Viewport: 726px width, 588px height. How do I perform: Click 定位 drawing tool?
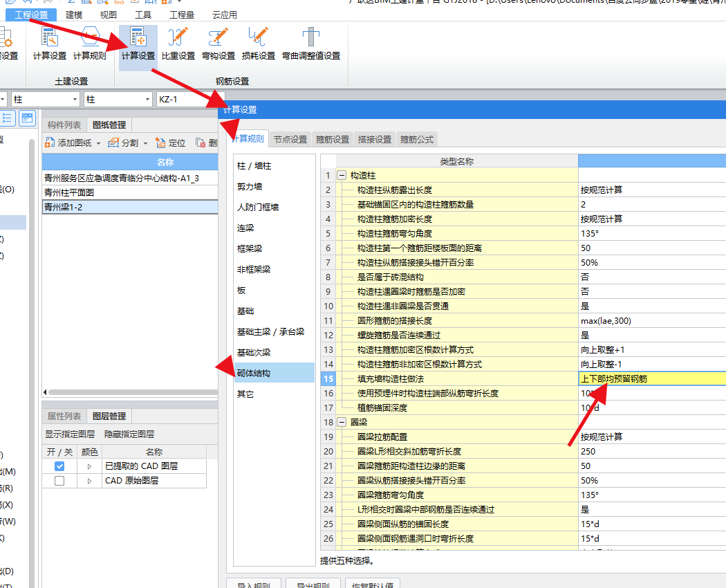(x=170, y=143)
